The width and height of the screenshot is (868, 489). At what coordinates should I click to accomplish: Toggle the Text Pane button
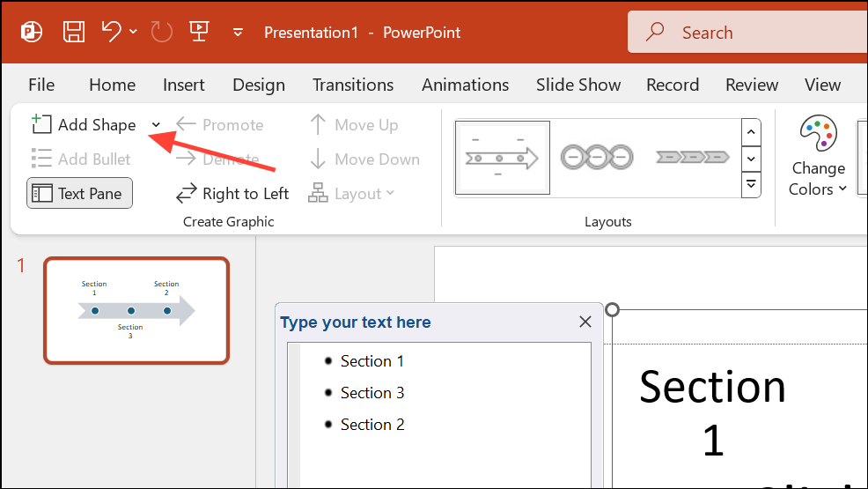click(80, 194)
